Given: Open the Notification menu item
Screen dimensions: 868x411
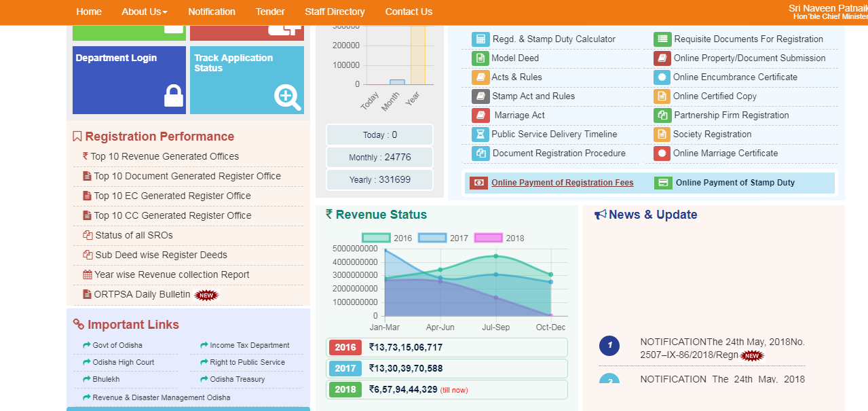Looking at the screenshot, I should tap(212, 12).
